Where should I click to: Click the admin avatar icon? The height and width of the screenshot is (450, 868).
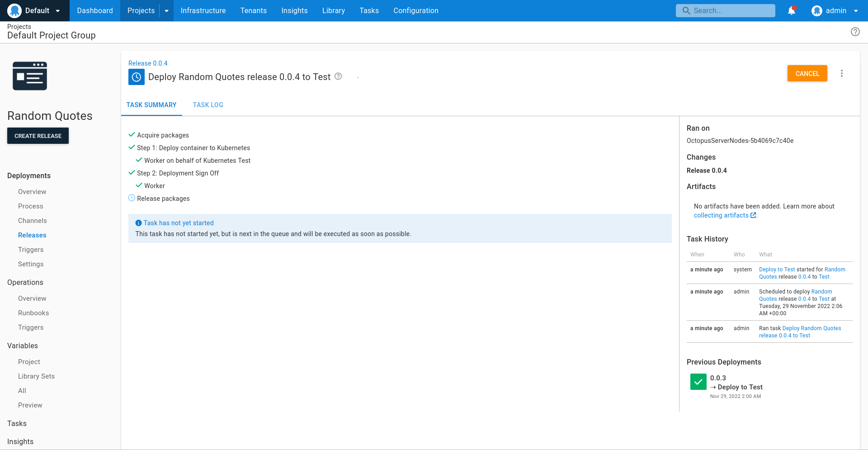816,10
